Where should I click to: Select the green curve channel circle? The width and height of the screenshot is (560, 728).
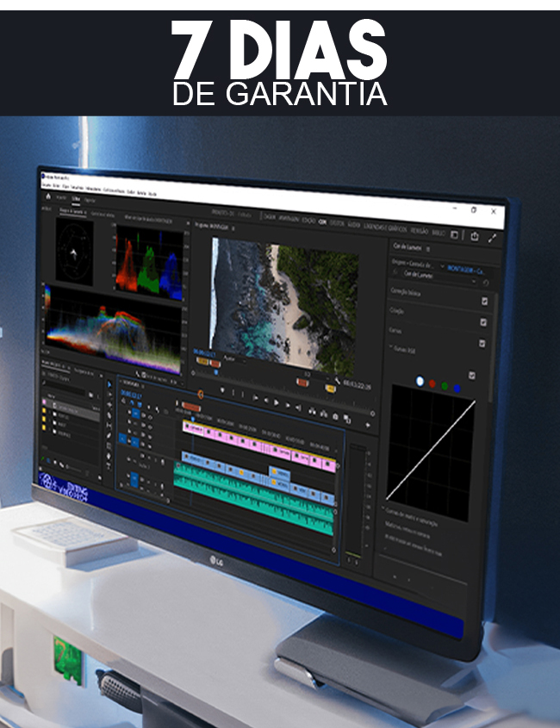click(x=445, y=386)
